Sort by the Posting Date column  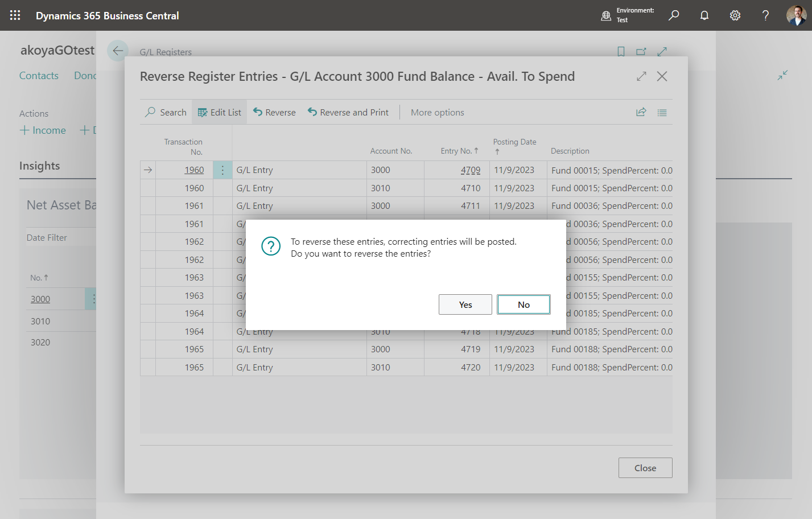coord(514,146)
